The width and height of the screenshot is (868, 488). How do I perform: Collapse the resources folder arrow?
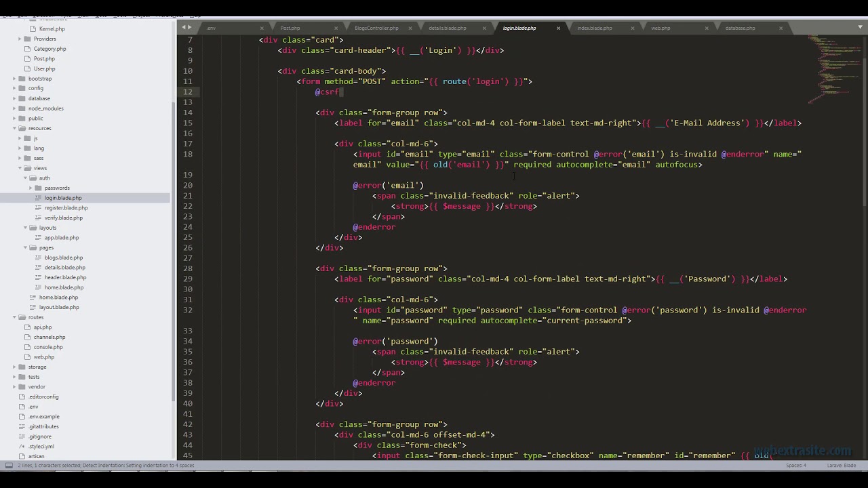(x=14, y=128)
